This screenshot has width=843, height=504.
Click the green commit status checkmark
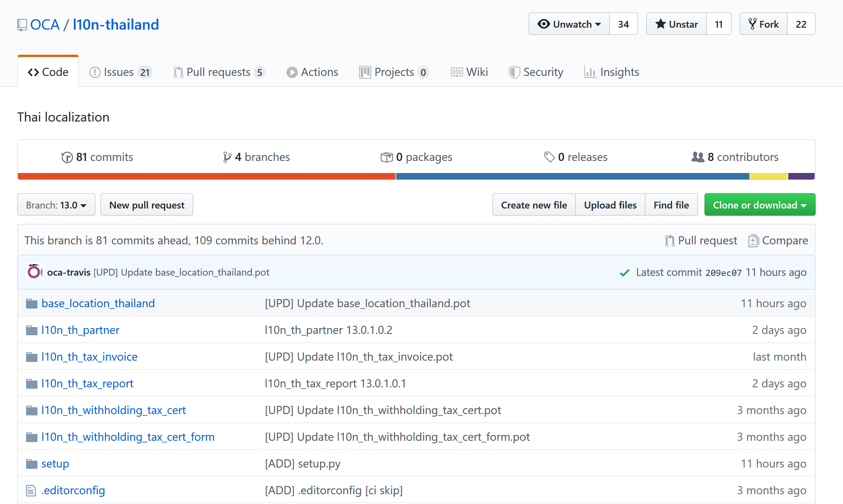[x=624, y=273]
